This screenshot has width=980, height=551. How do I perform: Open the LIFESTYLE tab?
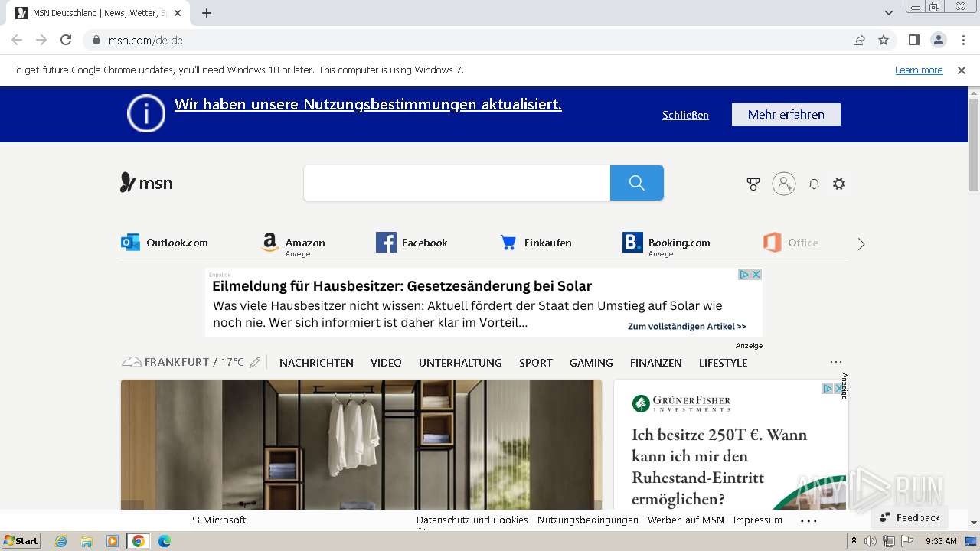(x=723, y=363)
